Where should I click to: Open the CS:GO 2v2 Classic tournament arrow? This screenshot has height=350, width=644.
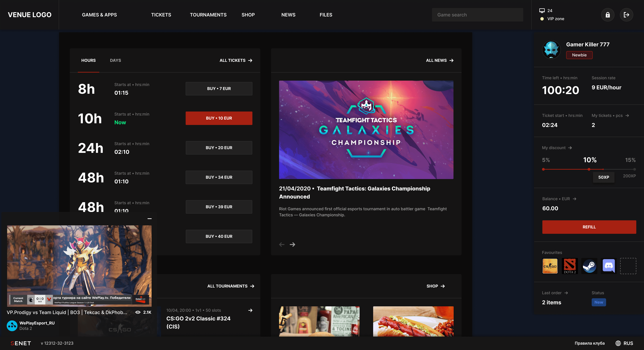point(250,310)
